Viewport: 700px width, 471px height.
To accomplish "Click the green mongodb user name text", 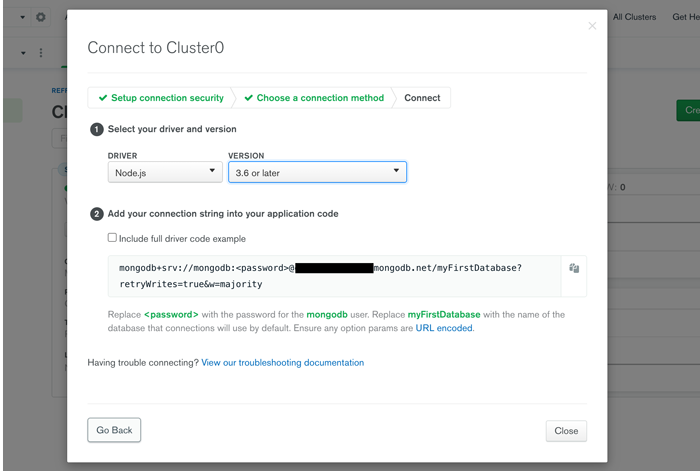I will pos(327,315).
